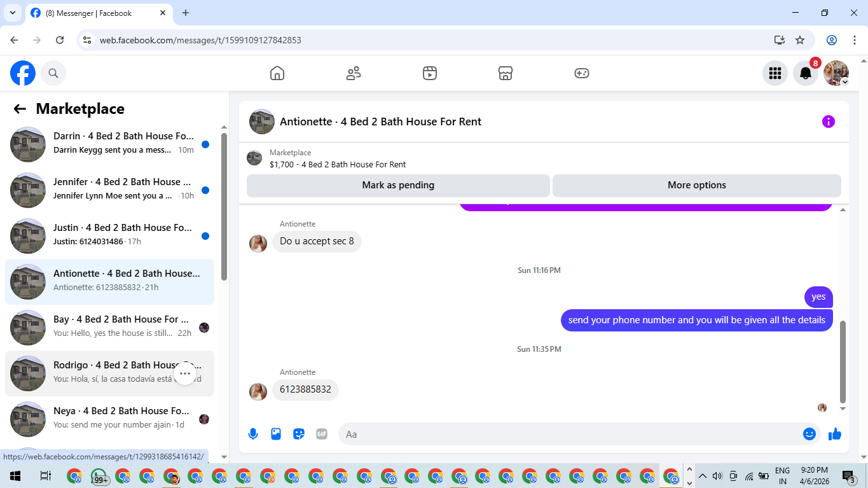Select the Messenger | Facebook tab
The image size is (868, 488).
[100, 13]
